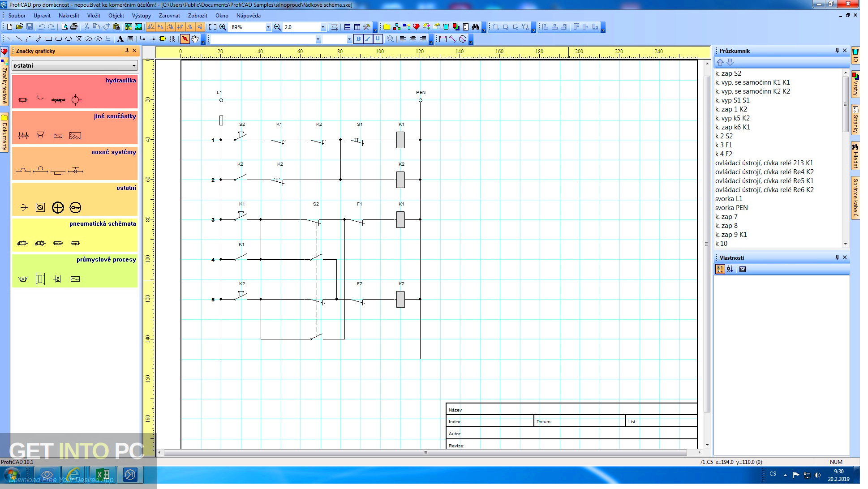Select 'svorka PEN' in Průzkumník list
The height and width of the screenshot is (489, 868).
(731, 208)
